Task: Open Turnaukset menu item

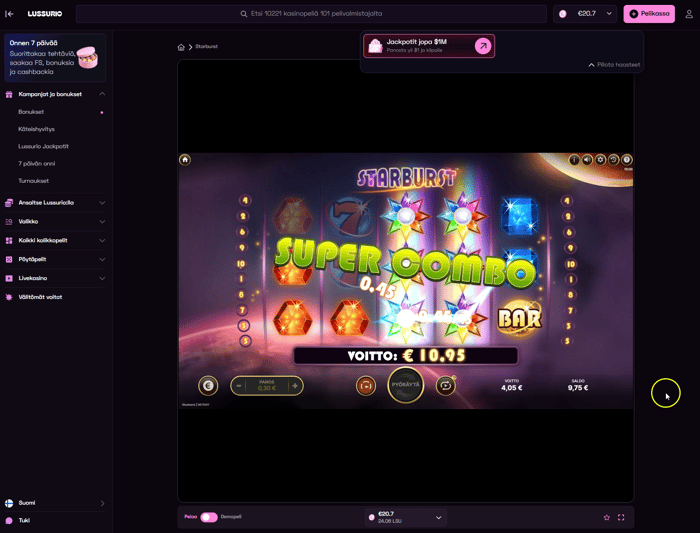Action: pyautogui.click(x=33, y=181)
